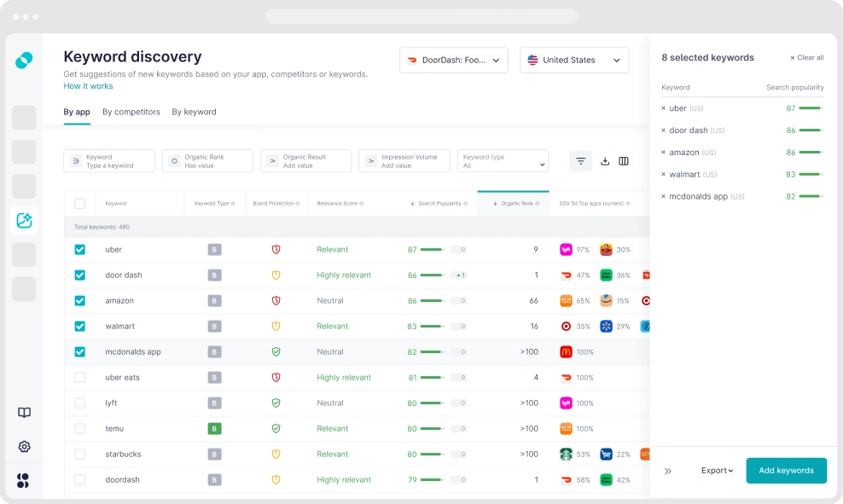Uncheck the uber keyword checkbox
The width and height of the screenshot is (843, 504).
click(80, 249)
